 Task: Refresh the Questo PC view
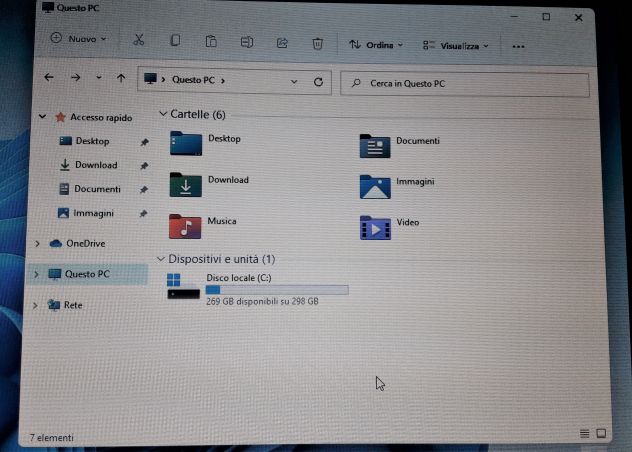pos(318,82)
